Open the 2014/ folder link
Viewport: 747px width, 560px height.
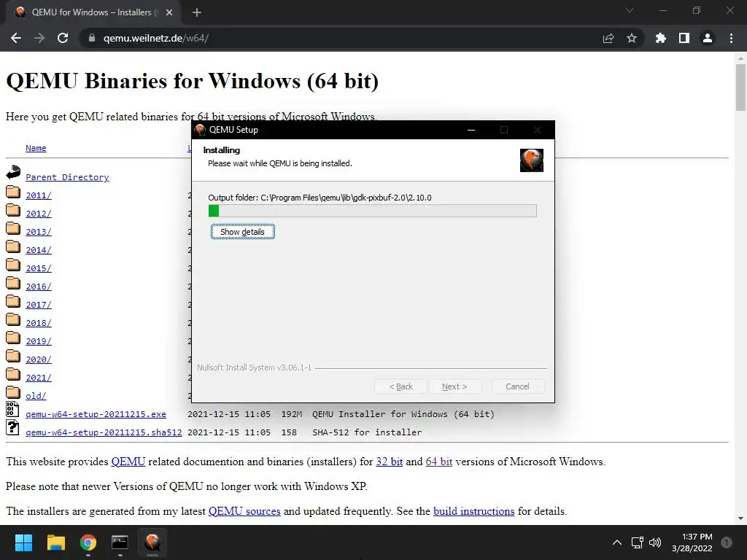tap(39, 250)
